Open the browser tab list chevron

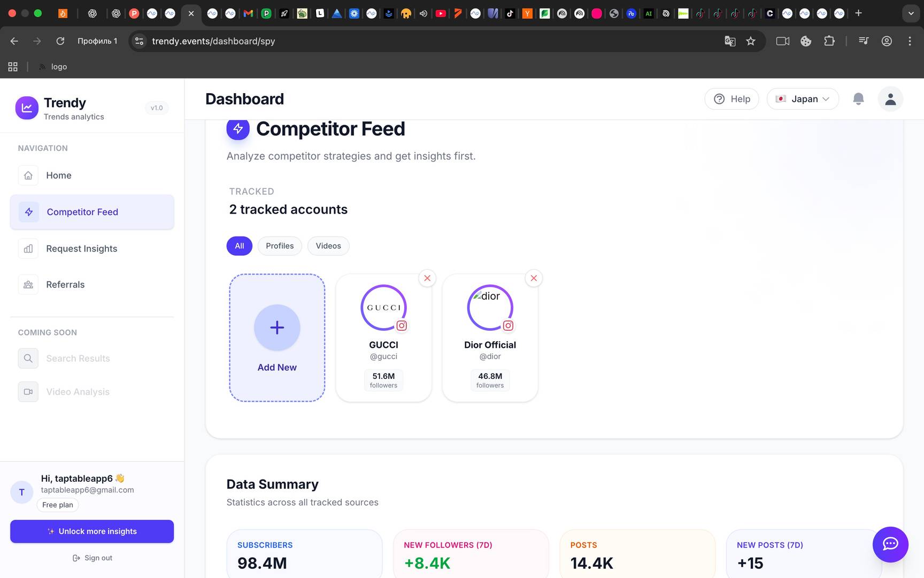point(911,13)
